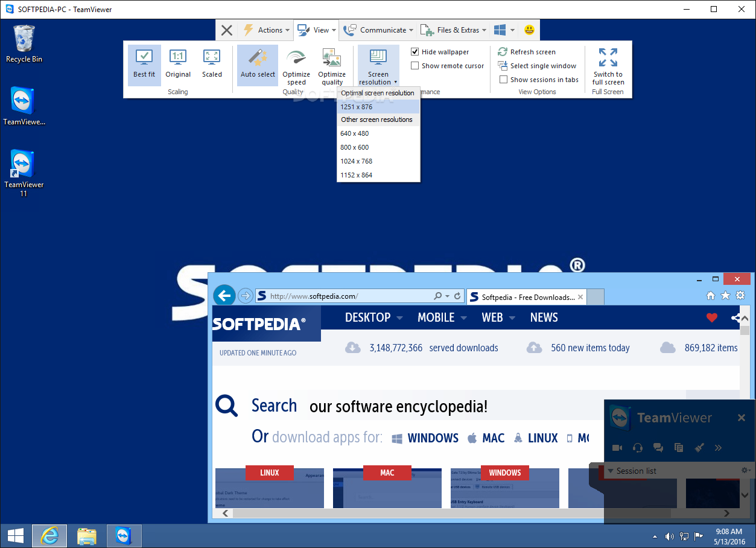Click Refresh screen
This screenshot has height=548, width=756.
click(x=527, y=52)
